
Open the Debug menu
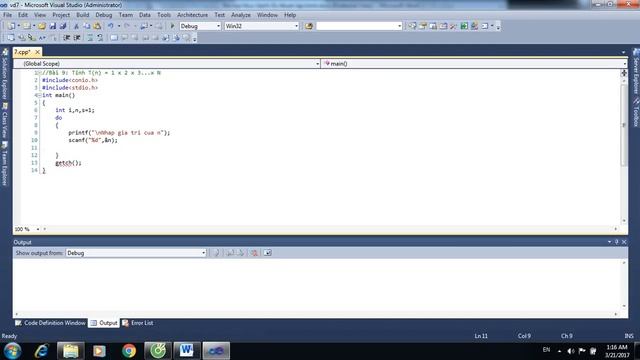pos(104,15)
